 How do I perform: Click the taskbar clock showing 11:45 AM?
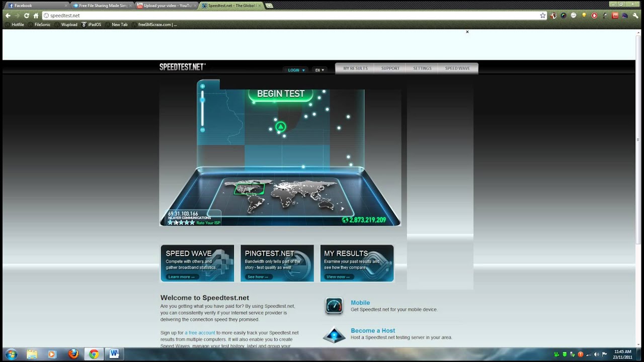click(623, 354)
